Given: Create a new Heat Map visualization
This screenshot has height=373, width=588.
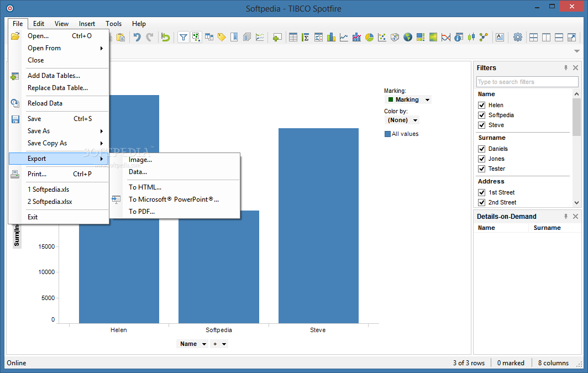Looking at the screenshot, I should (x=433, y=37).
